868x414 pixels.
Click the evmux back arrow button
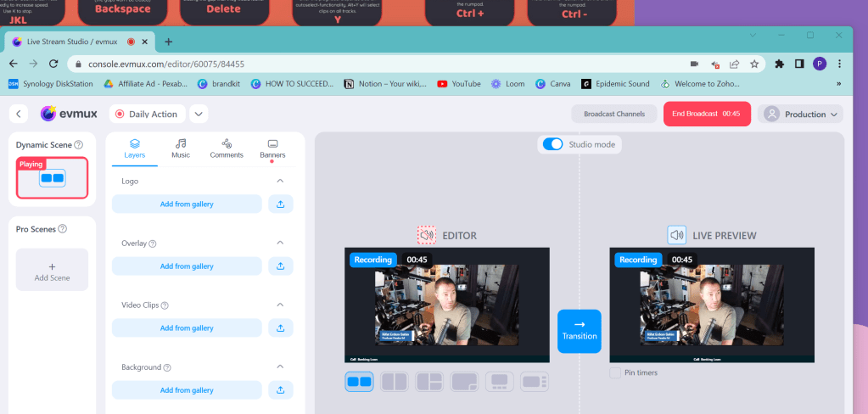tap(19, 114)
